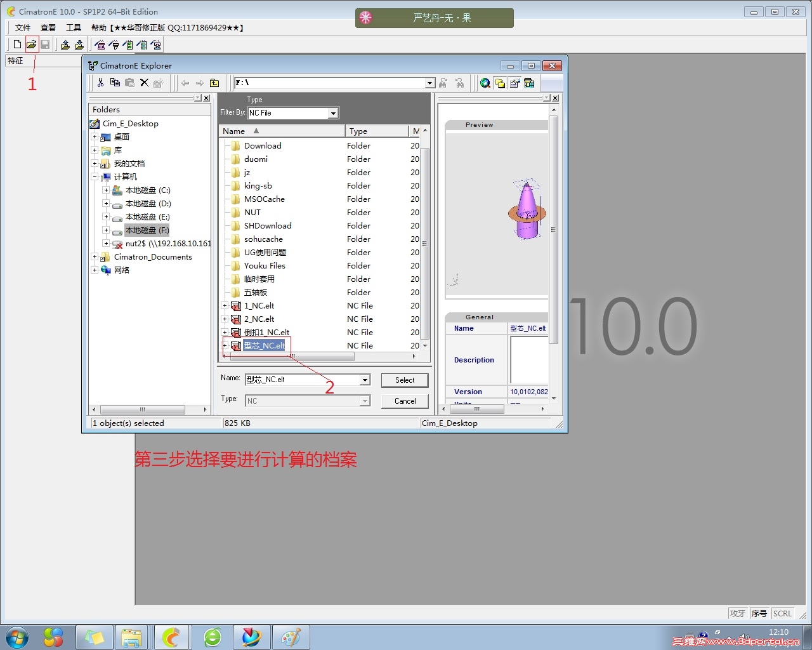Click the preview panel vertical scrollbar
The image size is (812, 650).
pyautogui.click(x=553, y=254)
